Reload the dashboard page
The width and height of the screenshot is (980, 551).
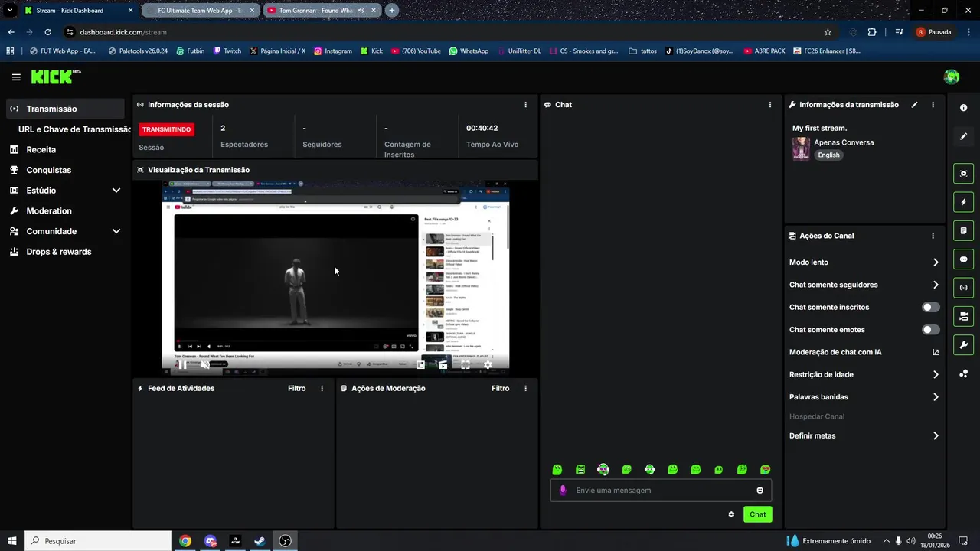(47, 32)
